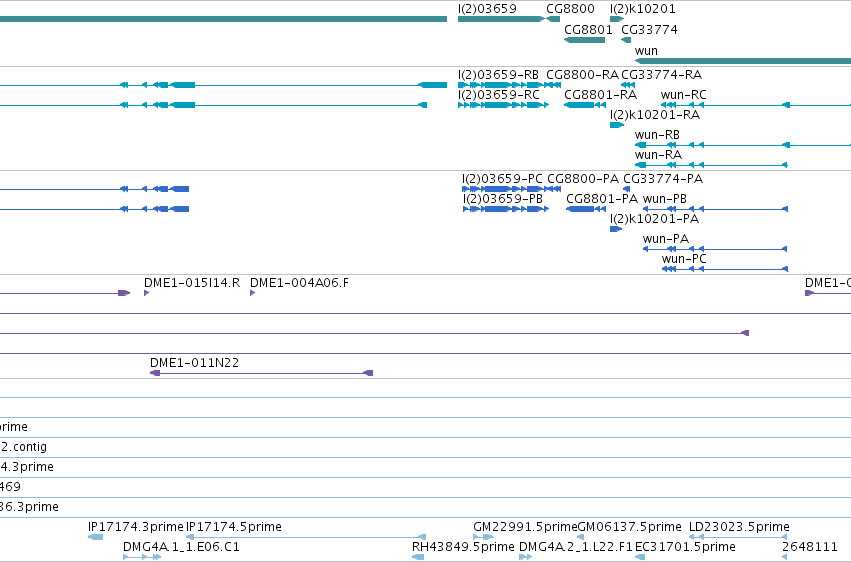Select the l(2)03659-PB protein label
This screenshot has height=562, width=851.
point(503,199)
